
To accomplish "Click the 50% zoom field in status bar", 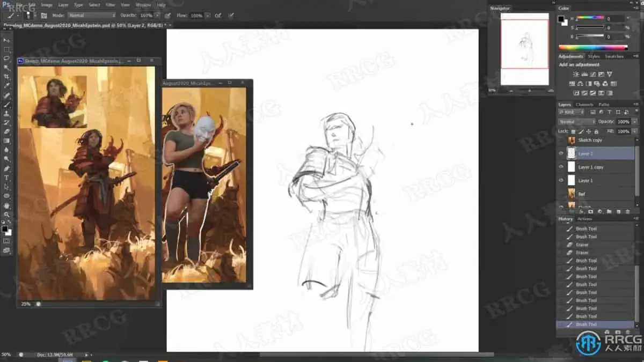I will point(6,354).
